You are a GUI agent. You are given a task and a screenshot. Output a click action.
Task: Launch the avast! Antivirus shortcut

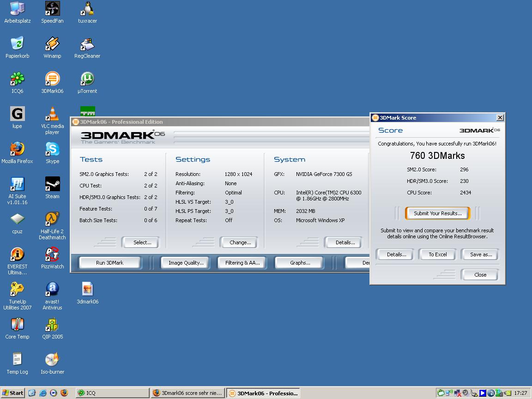click(52, 296)
